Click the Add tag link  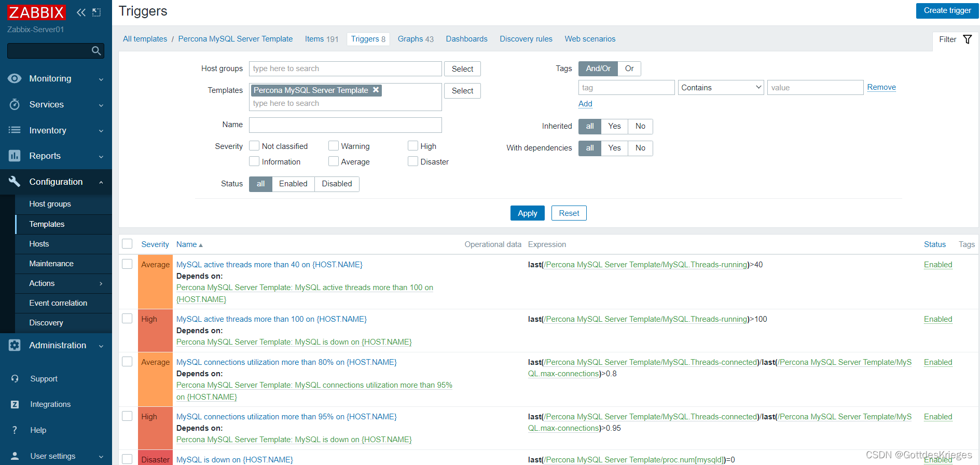[585, 104]
